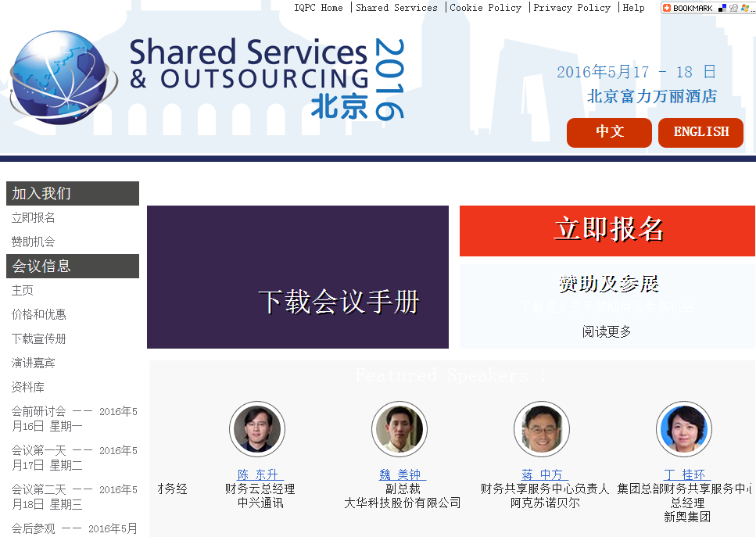The height and width of the screenshot is (537, 756).
Task: Click the 加入我们 sidebar header
Action: (x=73, y=193)
